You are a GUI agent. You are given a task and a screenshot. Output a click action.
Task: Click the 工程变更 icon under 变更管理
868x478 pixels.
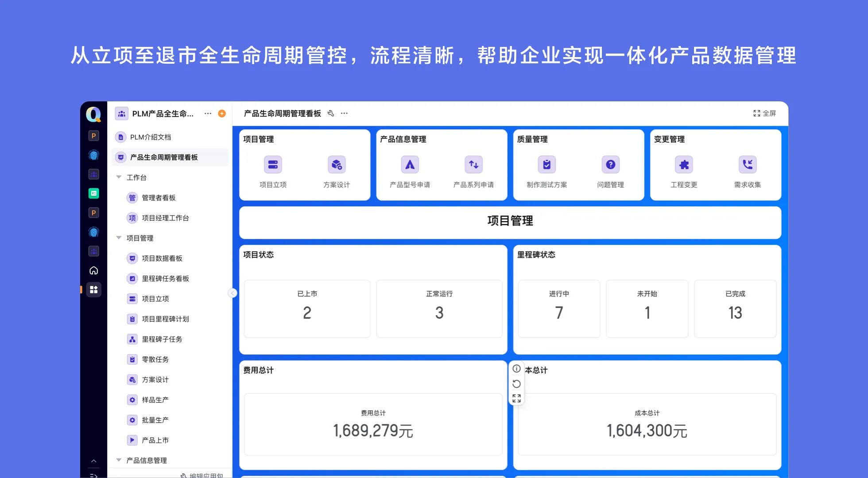(x=684, y=164)
